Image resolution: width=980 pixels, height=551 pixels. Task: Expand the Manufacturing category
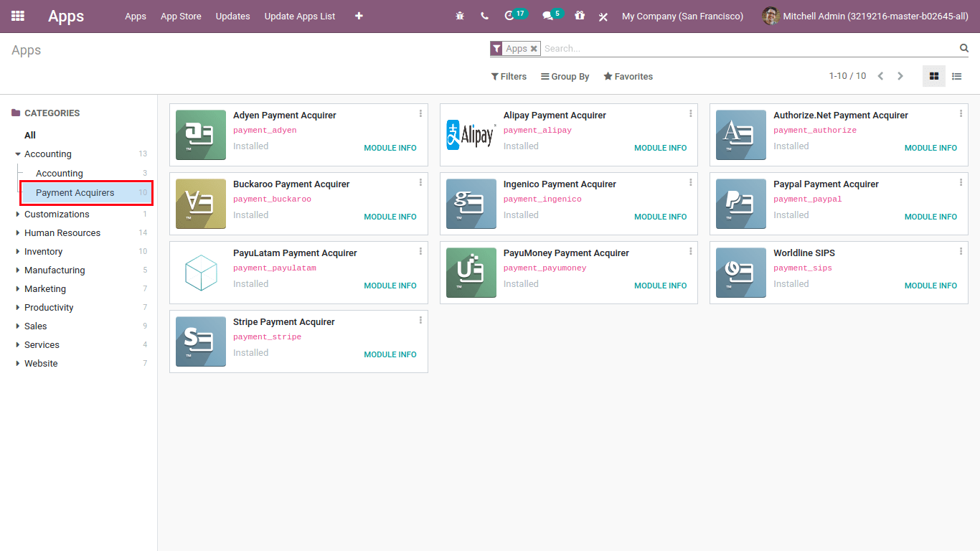coord(18,270)
